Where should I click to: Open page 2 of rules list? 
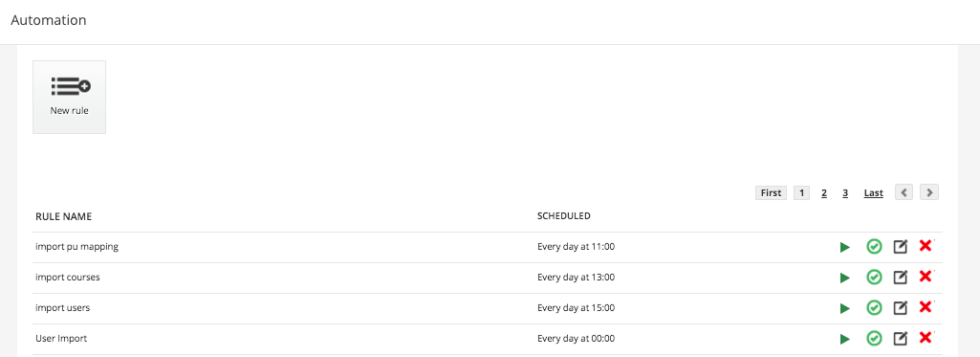824,193
